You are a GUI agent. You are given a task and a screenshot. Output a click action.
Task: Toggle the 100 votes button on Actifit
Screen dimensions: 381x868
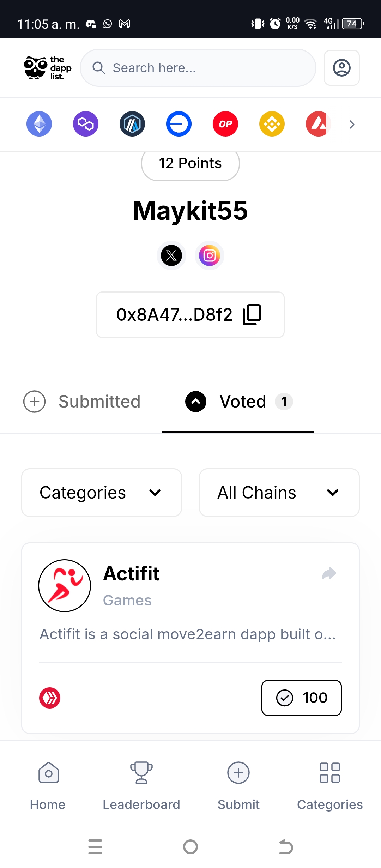(x=302, y=698)
